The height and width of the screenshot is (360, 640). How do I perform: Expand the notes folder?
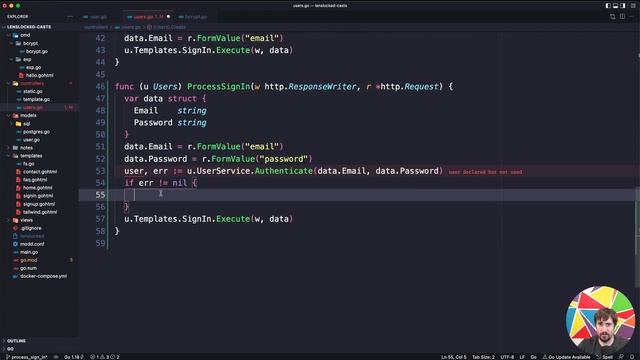coord(26,148)
